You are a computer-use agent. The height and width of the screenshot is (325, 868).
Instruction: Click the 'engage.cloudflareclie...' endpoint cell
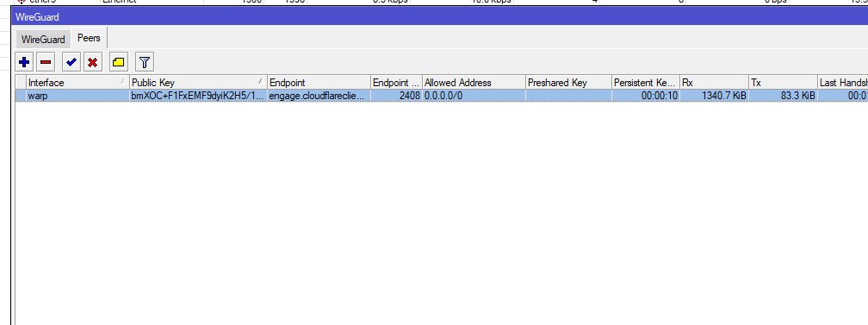point(319,96)
